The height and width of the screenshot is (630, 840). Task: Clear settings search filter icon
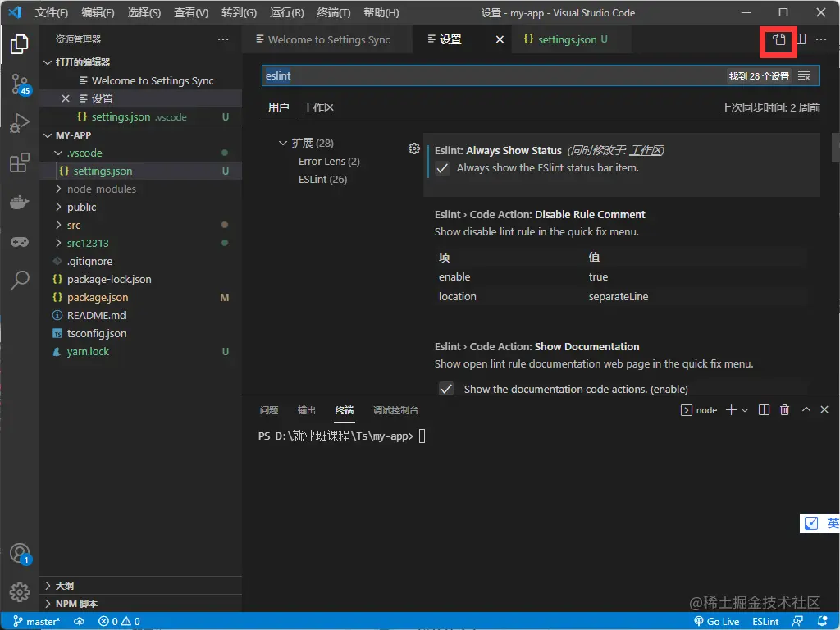coord(804,76)
